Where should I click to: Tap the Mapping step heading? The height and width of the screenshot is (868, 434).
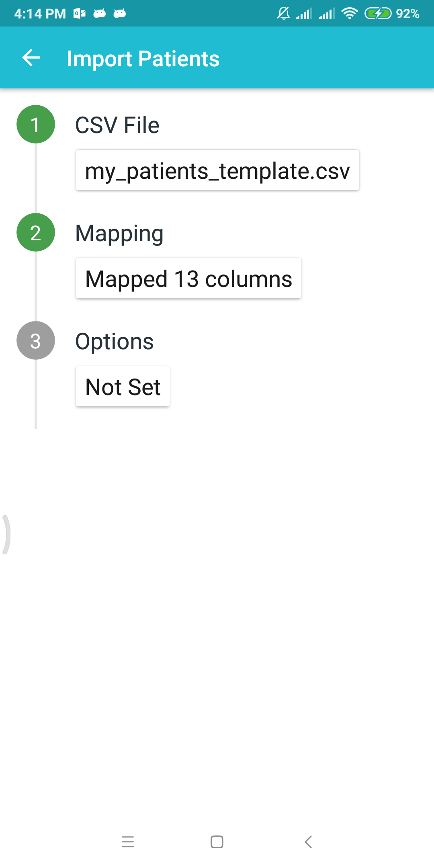click(x=119, y=234)
